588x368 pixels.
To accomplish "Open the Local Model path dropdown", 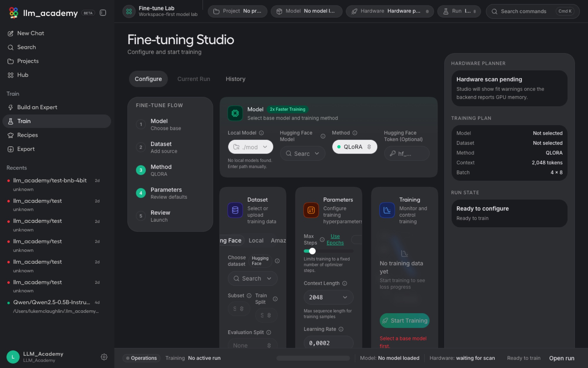I will coord(250,147).
